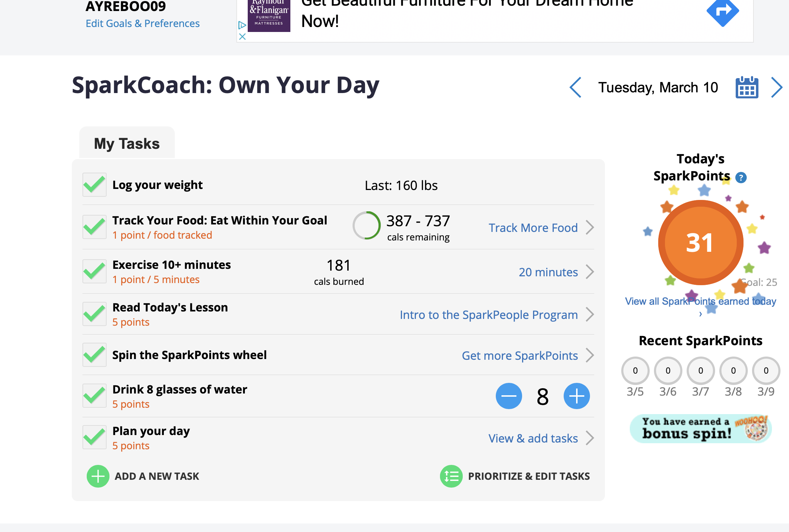The image size is (789, 532).
Task: Expand the Track More Food chevron
Action: (x=590, y=228)
